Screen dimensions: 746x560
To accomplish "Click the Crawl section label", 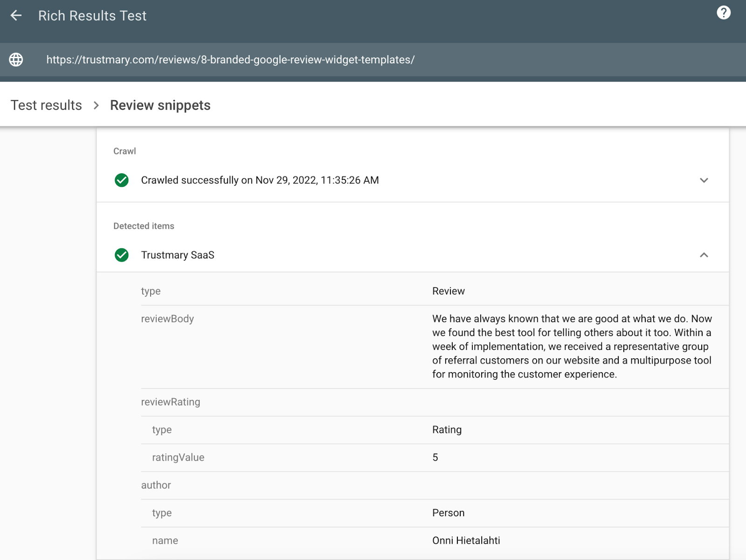I will pos(124,151).
